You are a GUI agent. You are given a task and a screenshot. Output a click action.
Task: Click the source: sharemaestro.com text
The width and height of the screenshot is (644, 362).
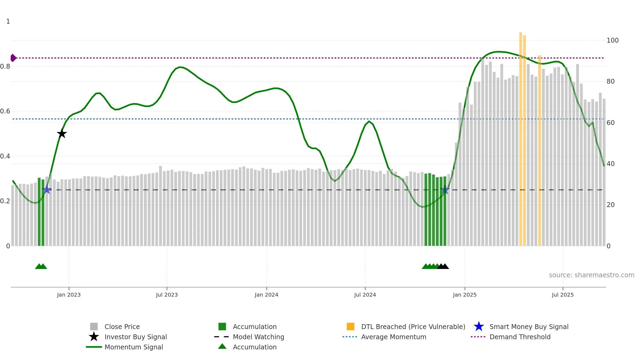point(592,275)
